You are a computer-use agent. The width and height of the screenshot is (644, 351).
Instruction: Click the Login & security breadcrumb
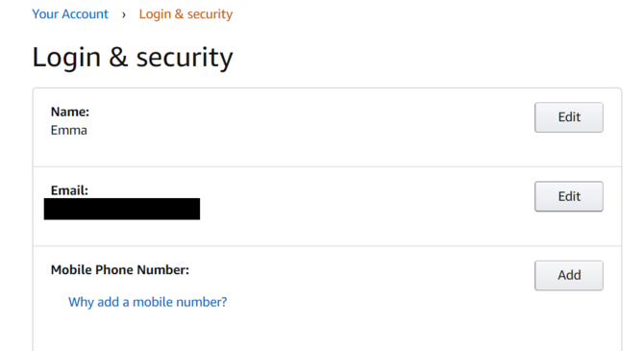(186, 14)
